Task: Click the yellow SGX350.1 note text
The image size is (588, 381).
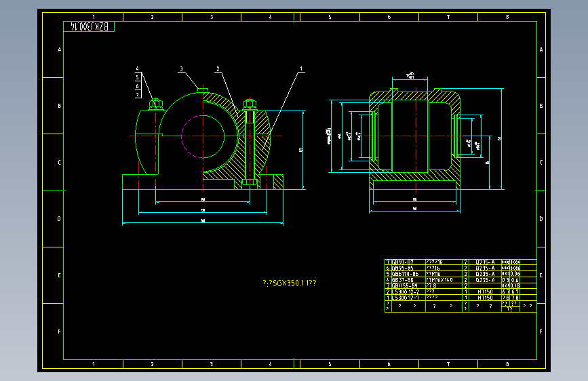Action: [x=289, y=283]
